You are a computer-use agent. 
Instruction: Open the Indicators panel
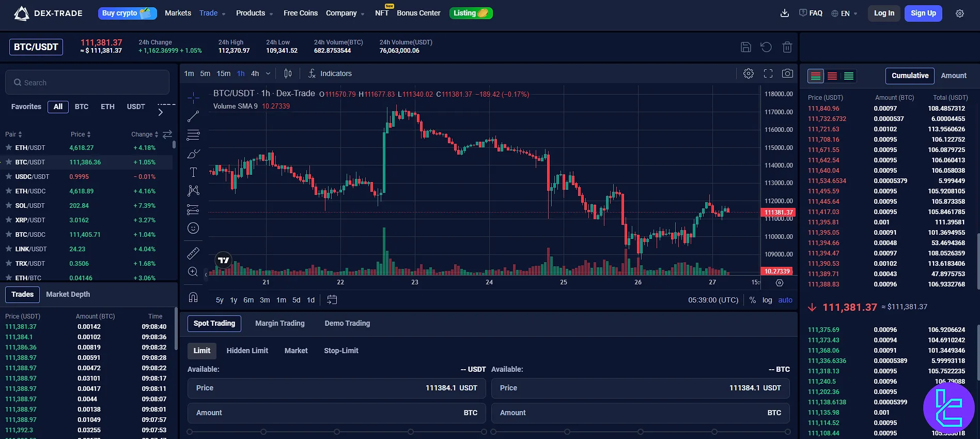pyautogui.click(x=330, y=73)
